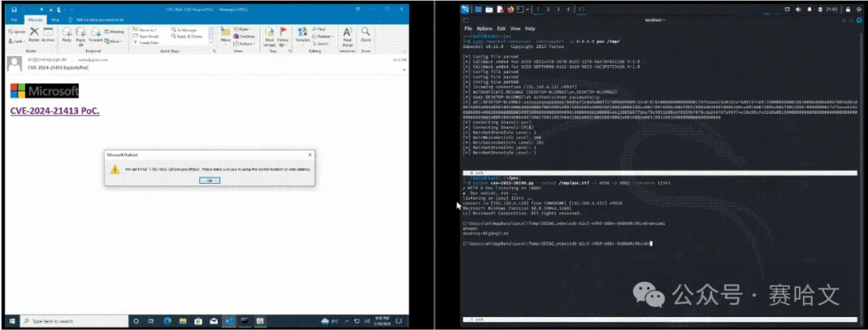
Task: Click the Reply All icon in Outlook
Action: [81, 36]
